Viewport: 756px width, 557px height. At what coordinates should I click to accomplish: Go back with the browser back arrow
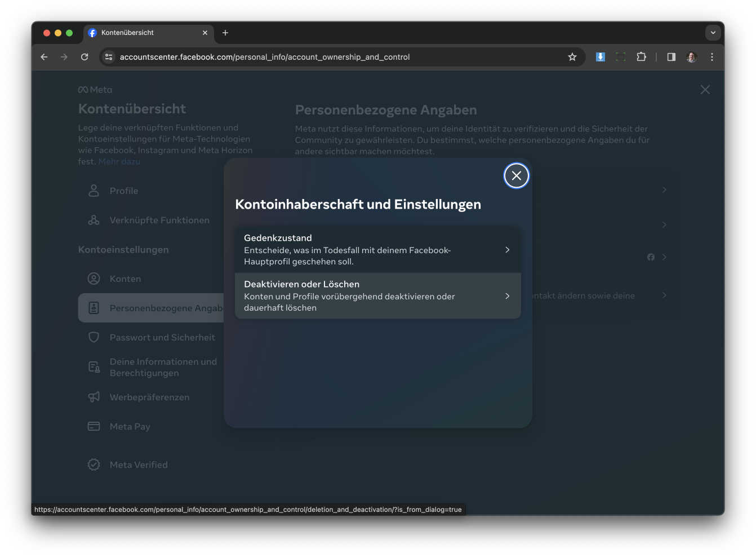point(44,57)
